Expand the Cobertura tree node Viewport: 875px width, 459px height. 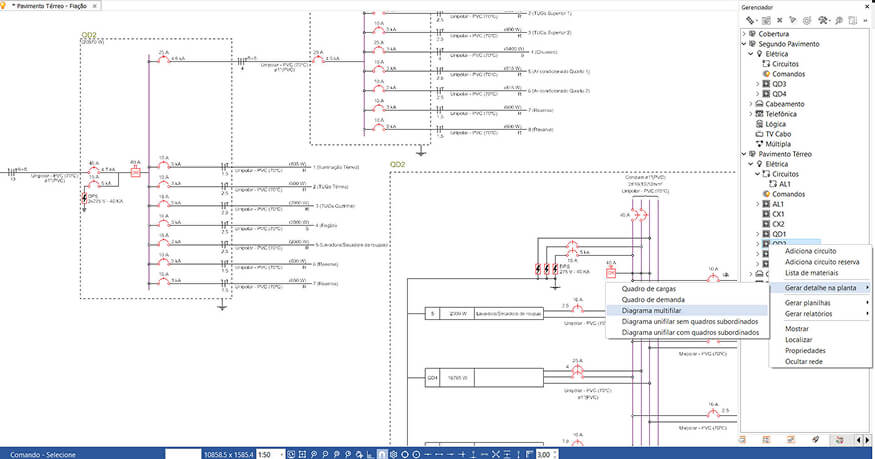[x=744, y=34]
